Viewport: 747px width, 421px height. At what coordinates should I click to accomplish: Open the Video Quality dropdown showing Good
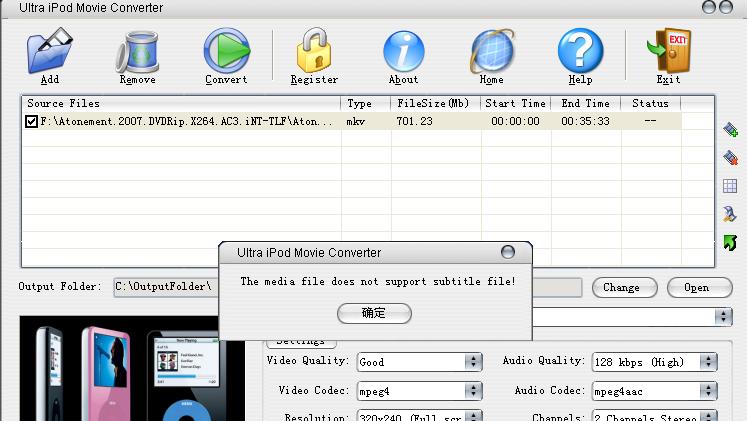[x=419, y=362]
